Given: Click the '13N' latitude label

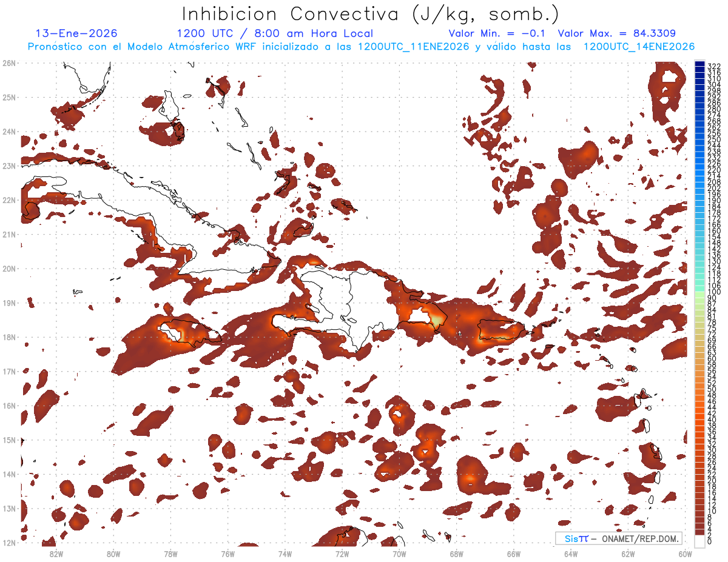Looking at the screenshot, I should coord(9,508).
